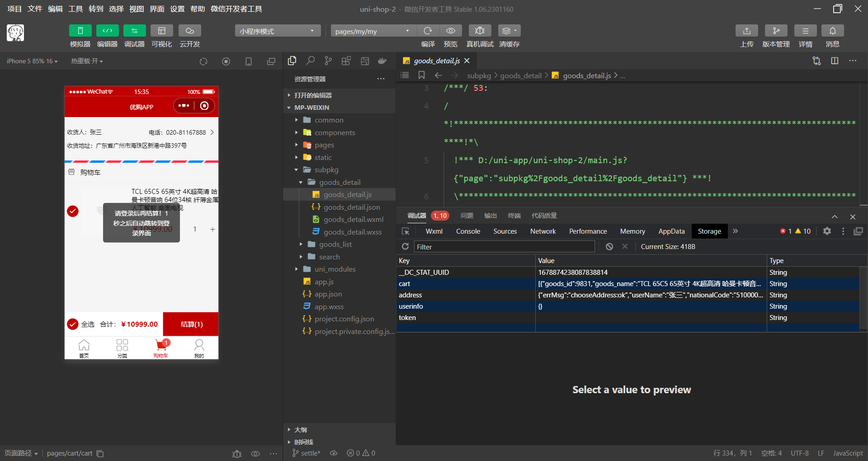Click the Storage Filter input field
This screenshot has width=868, height=461.
point(504,247)
